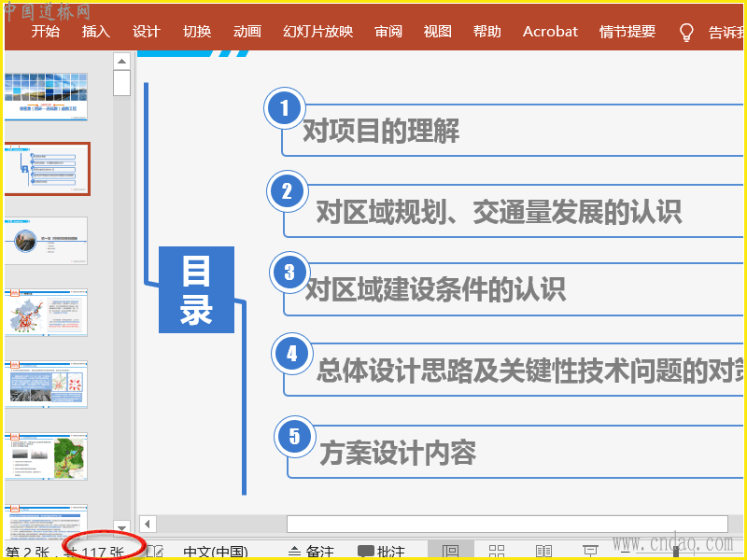Click the 第 2 张 slide counter

click(x=28, y=553)
